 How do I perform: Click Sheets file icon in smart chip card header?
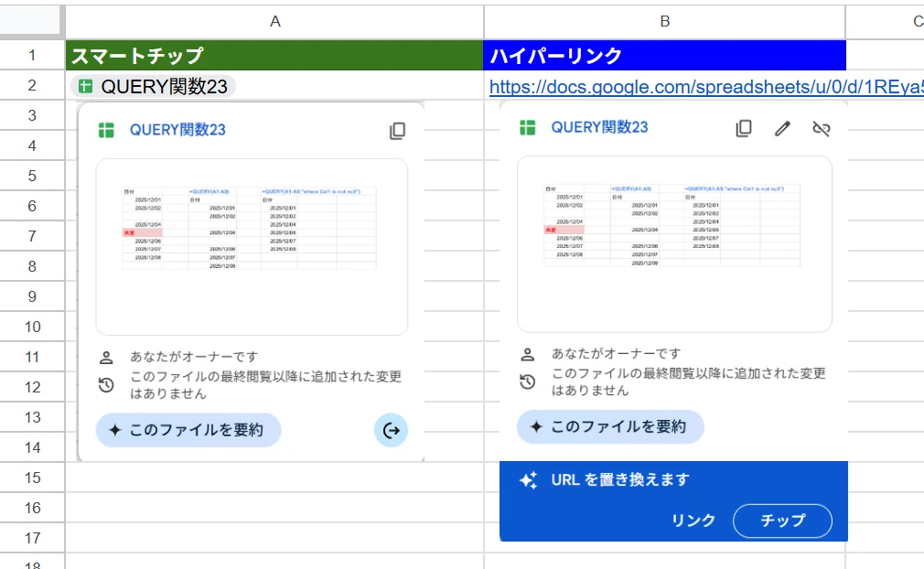pyautogui.click(x=106, y=130)
